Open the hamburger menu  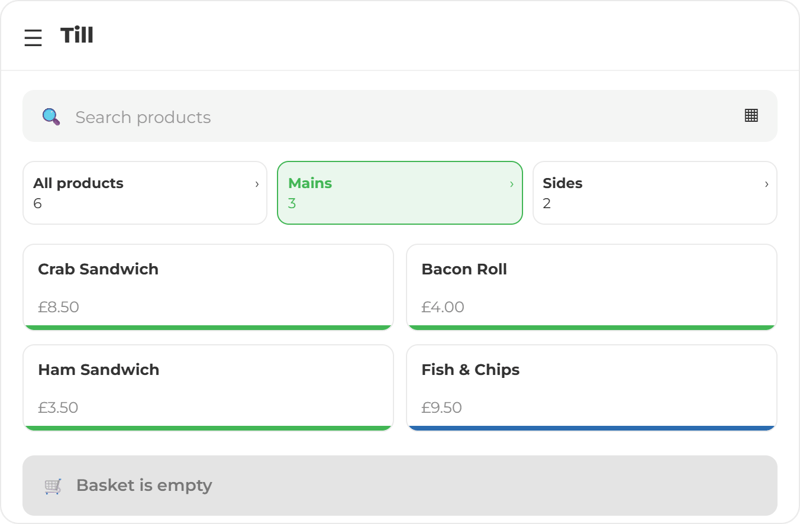(33, 38)
